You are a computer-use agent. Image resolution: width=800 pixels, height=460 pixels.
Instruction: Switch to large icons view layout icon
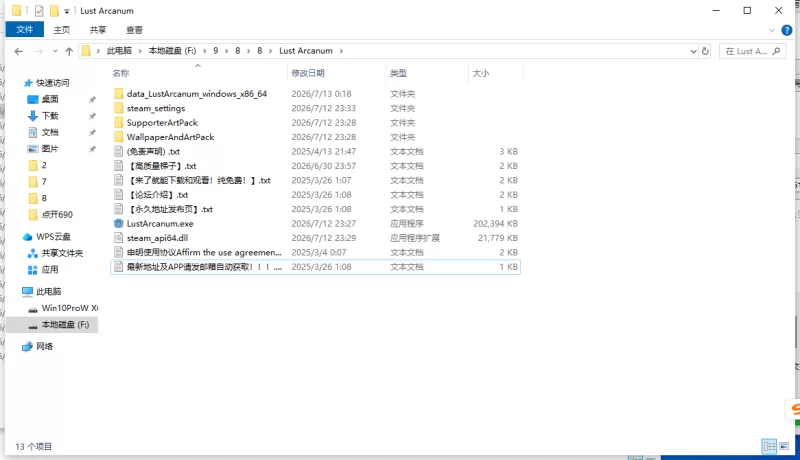tap(784, 446)
